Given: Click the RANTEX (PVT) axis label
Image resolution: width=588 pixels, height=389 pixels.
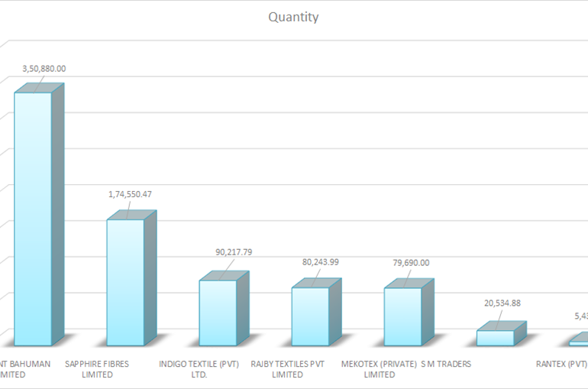Looking at the screenshot, I should pyautogui.click(x=562, y=364).
